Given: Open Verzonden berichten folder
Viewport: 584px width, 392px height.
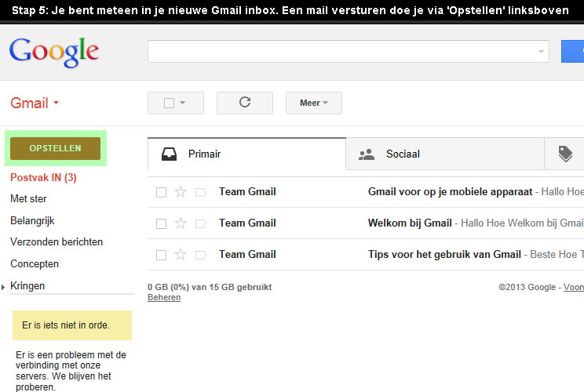Looking at the screenshot, I should click(x=57, y=242).
